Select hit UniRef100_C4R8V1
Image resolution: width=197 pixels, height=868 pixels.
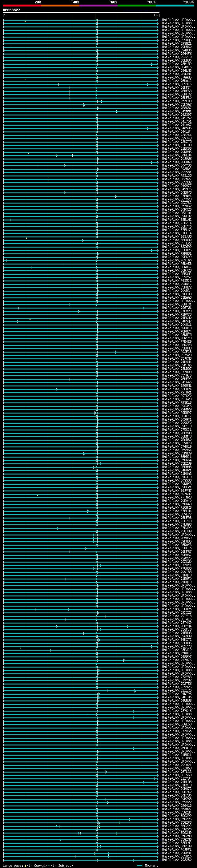coord(176,470)
